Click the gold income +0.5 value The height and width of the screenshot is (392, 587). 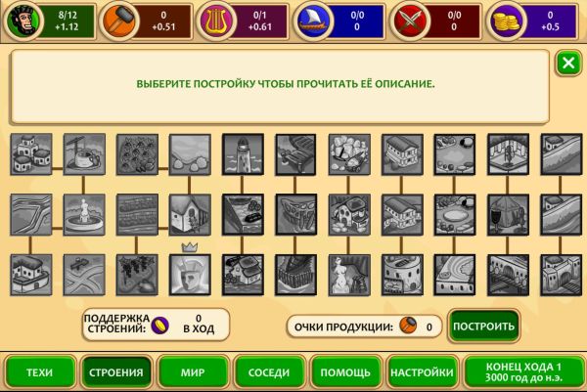(550, 27)
